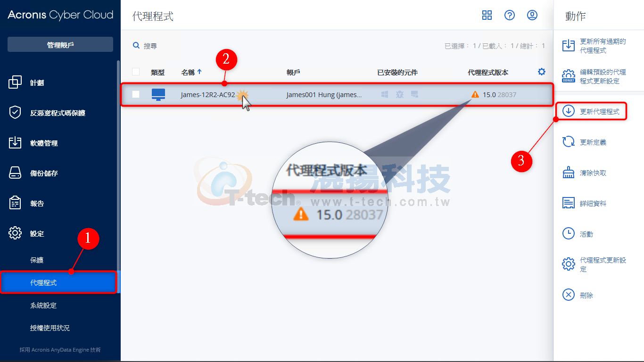Click the James-12R2-AC92 name cell
644x362 pixels.
coord(208,95)
